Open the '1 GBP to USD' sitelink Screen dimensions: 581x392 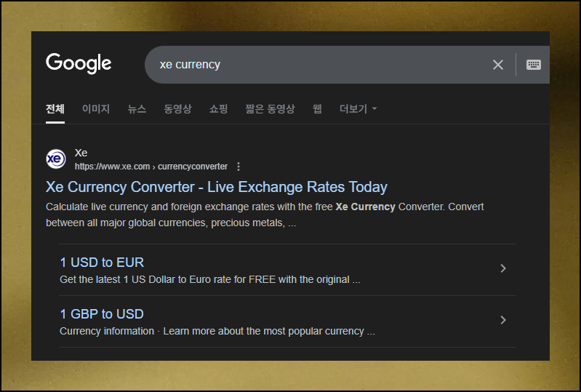102,314
